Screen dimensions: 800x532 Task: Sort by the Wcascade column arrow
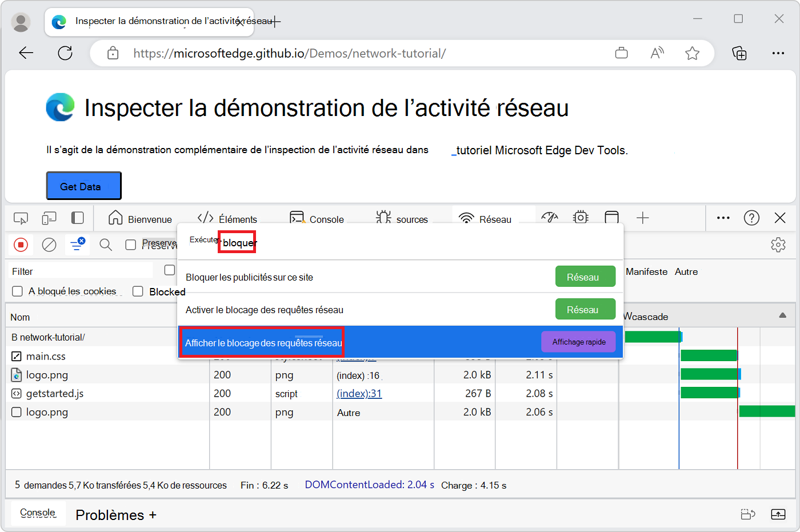click(x=783, y=315)
